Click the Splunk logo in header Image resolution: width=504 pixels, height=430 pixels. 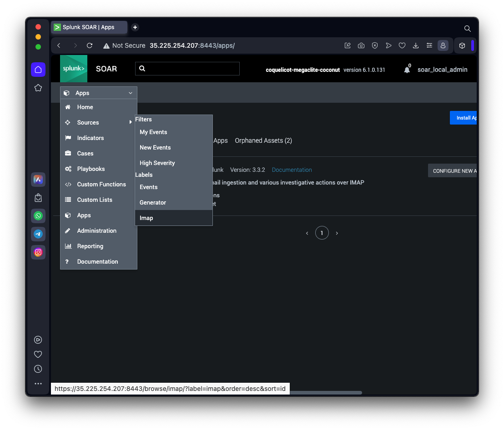73,69
